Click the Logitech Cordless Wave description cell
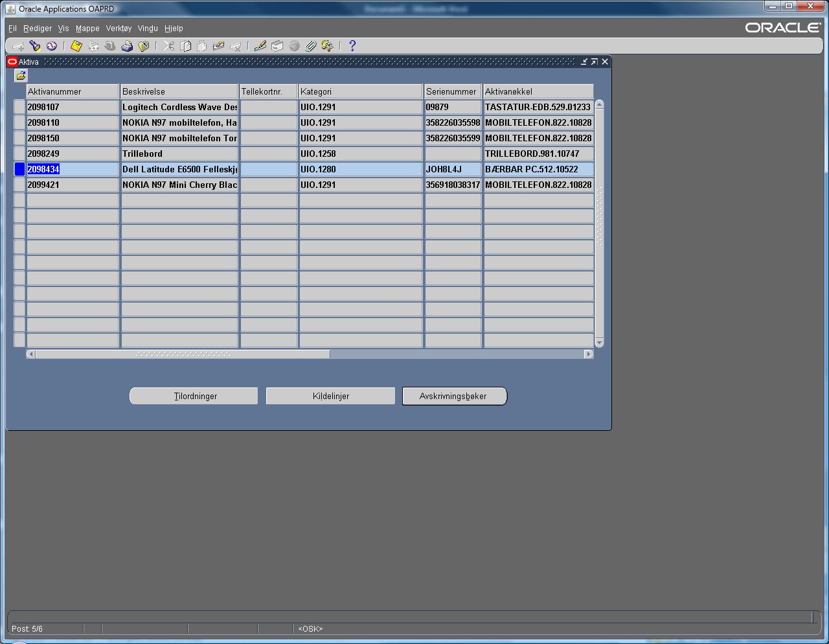Image resolution: width=829 pixels, height=644 pixels. [x=179, y=107]
